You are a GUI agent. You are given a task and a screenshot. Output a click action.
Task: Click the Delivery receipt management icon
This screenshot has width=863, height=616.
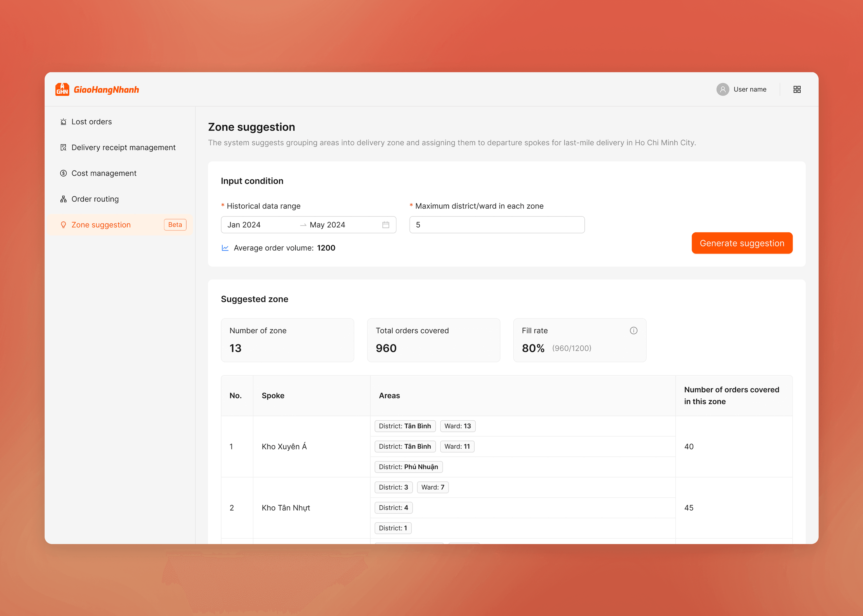coord(63,148)
